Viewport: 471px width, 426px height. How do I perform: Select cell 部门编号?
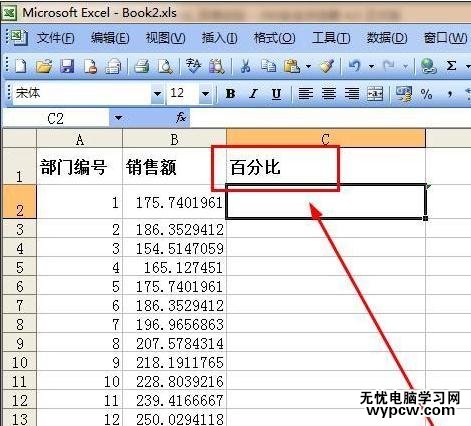[80, 166]
